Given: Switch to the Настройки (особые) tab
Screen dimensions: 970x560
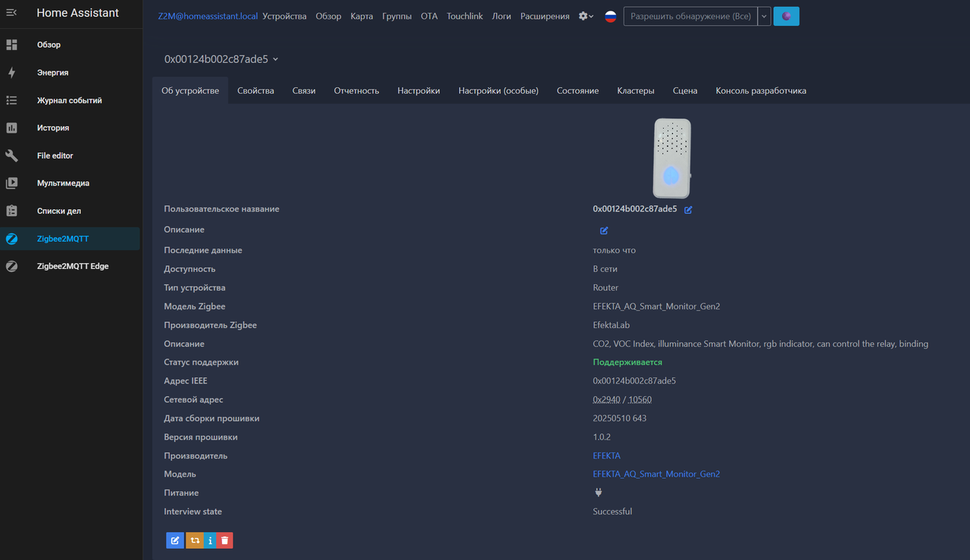Looking at the screenshot, I should [498, 91].
